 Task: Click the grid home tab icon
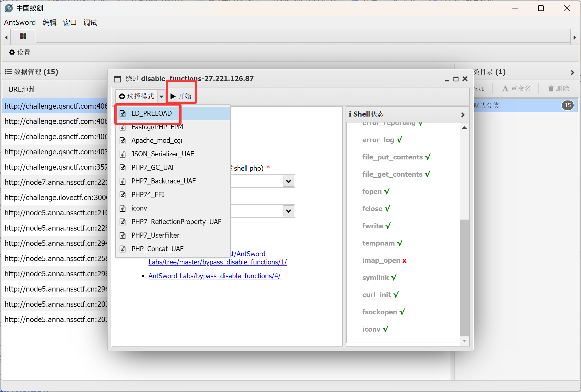coord(23,36)
